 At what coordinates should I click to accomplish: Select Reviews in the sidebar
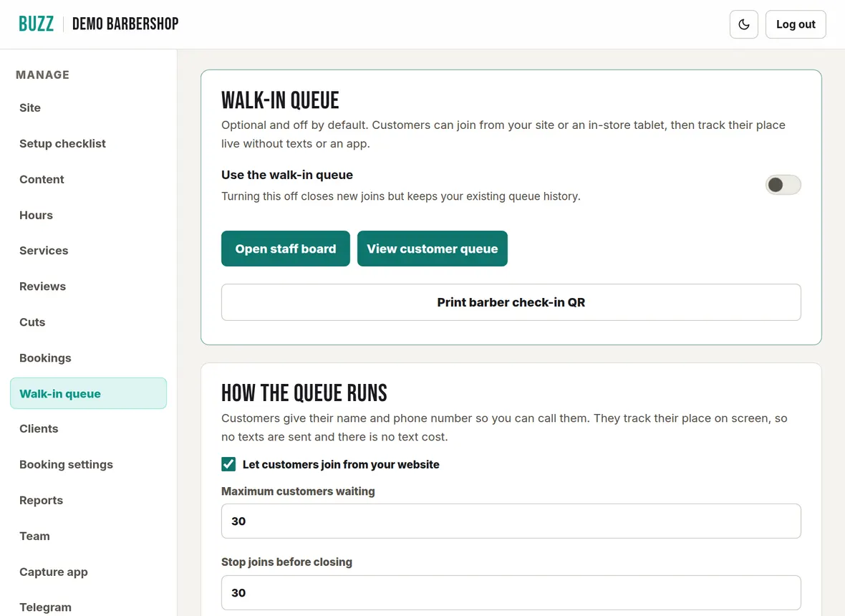tap(88, 287)
